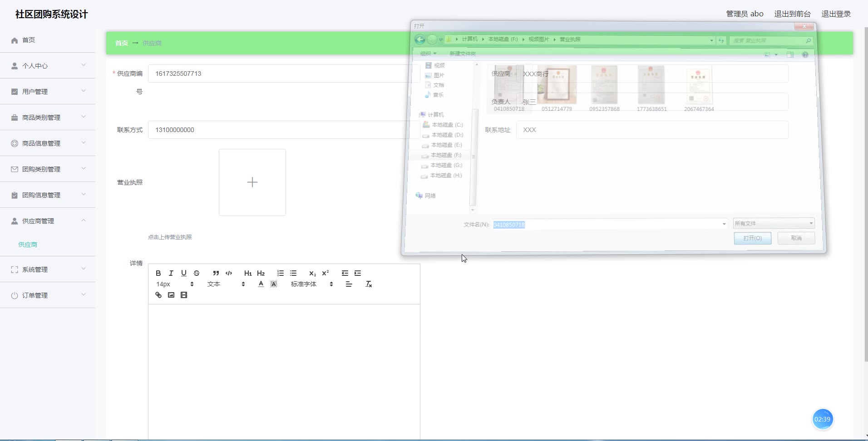Click 新建文件夹 in file dialog
The height and width of the screenshot is (441, 868).
point(463,54)
